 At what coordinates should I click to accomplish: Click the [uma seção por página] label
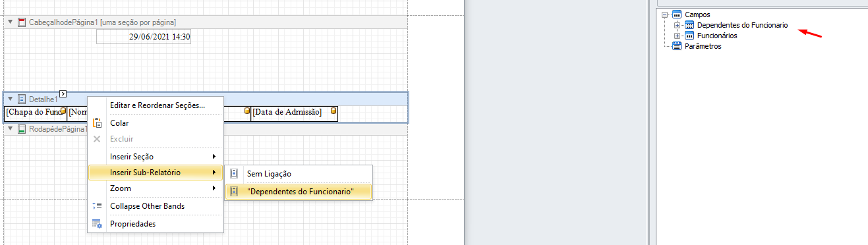pyautogui.click(x=138, y=22)
